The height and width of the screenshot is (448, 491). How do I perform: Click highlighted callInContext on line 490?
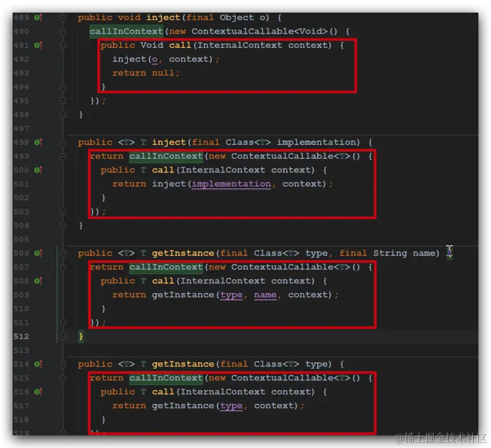(126, 32)
